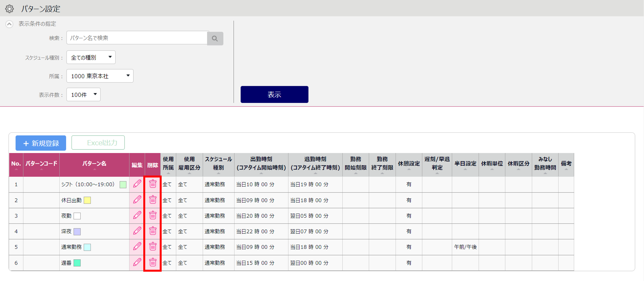Image resolution: width=644 pixels, height=281 pixels.
Task: Click the lavender swatch next to 深夜
Action: point(77,231)
